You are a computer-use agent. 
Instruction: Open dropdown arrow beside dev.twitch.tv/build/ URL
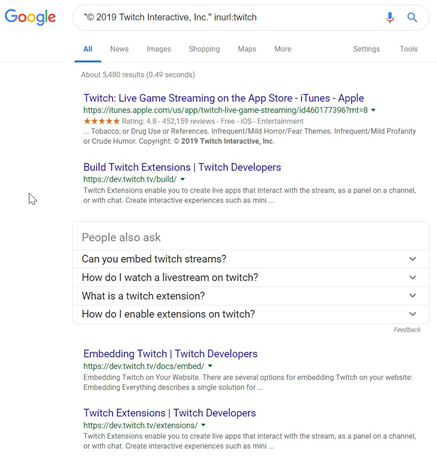click(182, 179)
